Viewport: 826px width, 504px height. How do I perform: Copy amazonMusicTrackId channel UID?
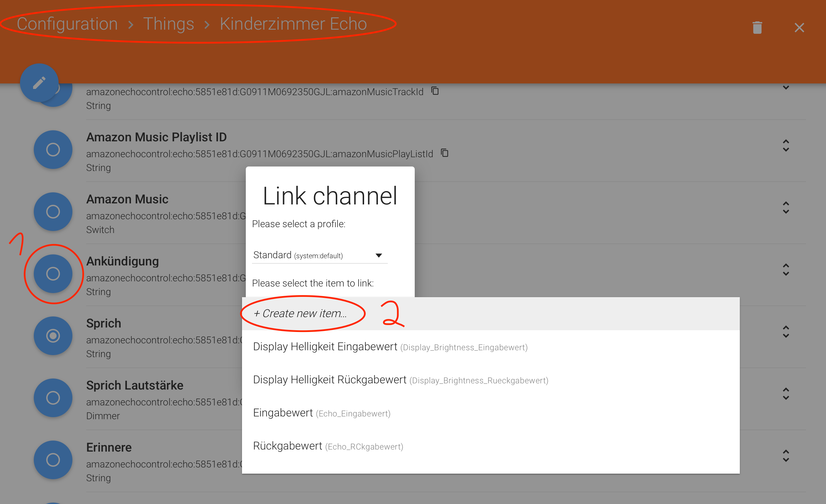point(435,91)
